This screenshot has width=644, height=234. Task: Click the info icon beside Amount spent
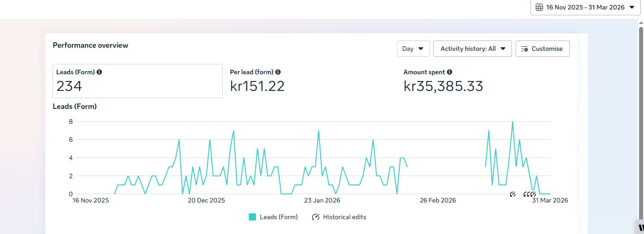[x=450, y=72]
